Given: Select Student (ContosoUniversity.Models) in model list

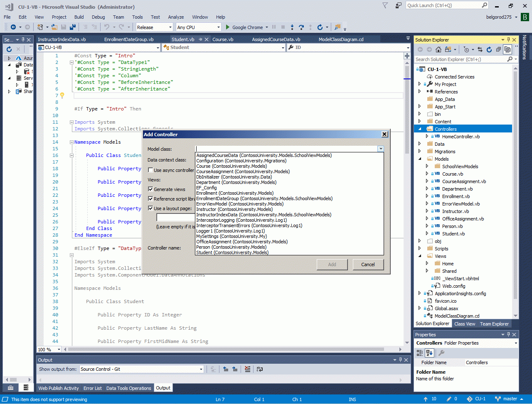Looking at the screenshot, I should 232,252.
